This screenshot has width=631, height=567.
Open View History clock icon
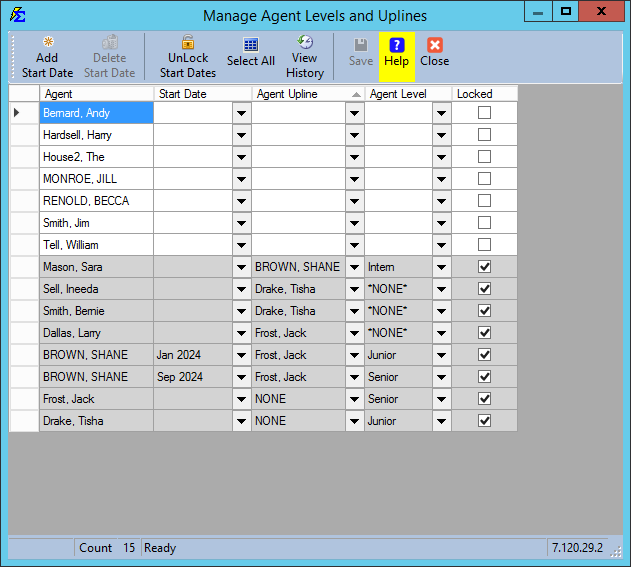point(305,42)
